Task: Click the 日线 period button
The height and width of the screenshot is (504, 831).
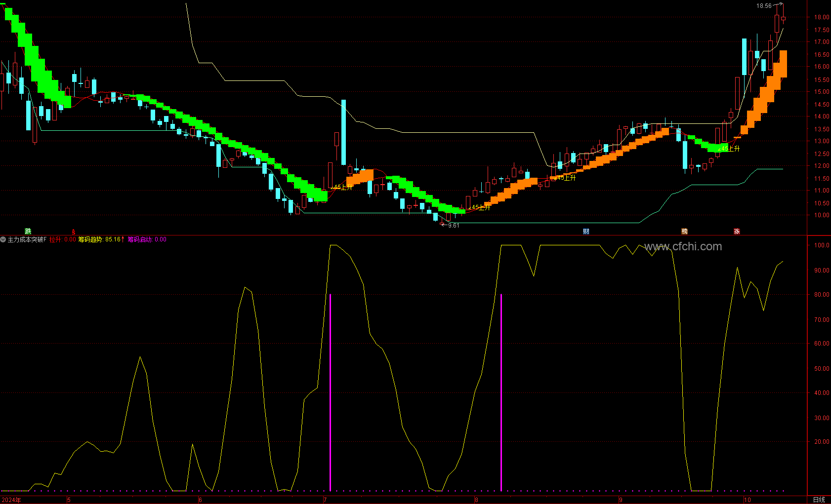Action: (x=819, y=500)
